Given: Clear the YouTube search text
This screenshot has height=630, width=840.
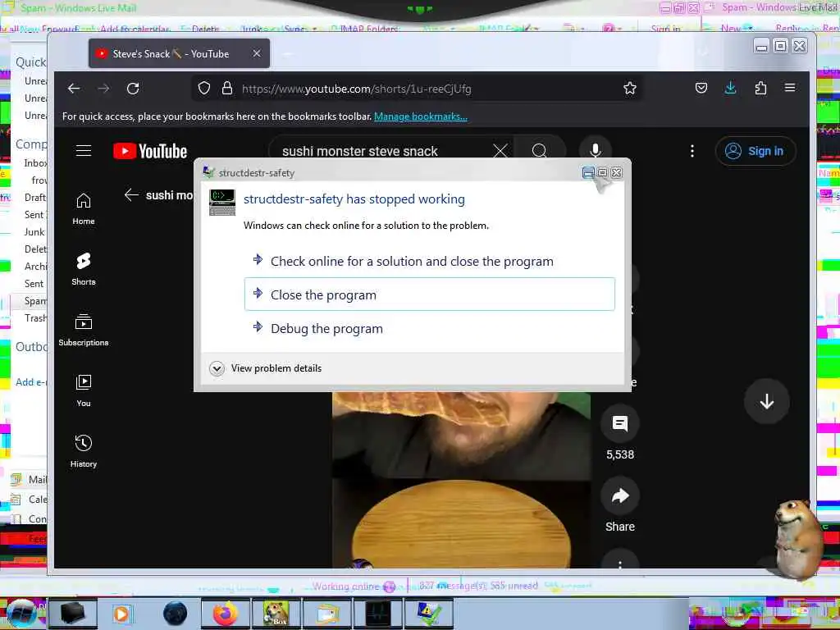Looking at the screenshot, I should coord(500,151).
